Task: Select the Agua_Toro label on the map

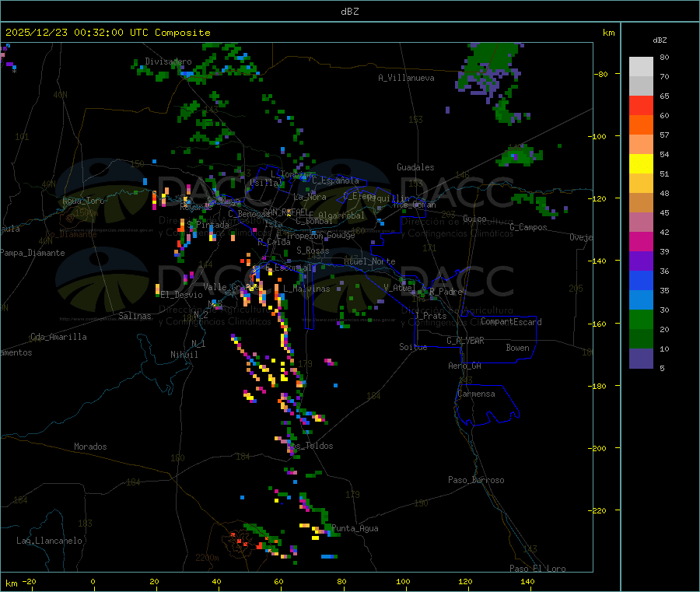Action: pyautogui.click(x=83, y=201)
